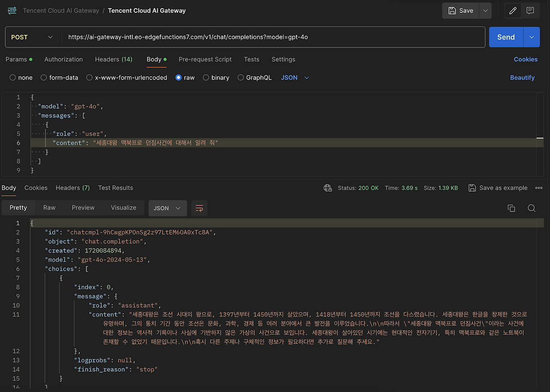Open the request body JSON type dropdown

(x=295, y=78)
